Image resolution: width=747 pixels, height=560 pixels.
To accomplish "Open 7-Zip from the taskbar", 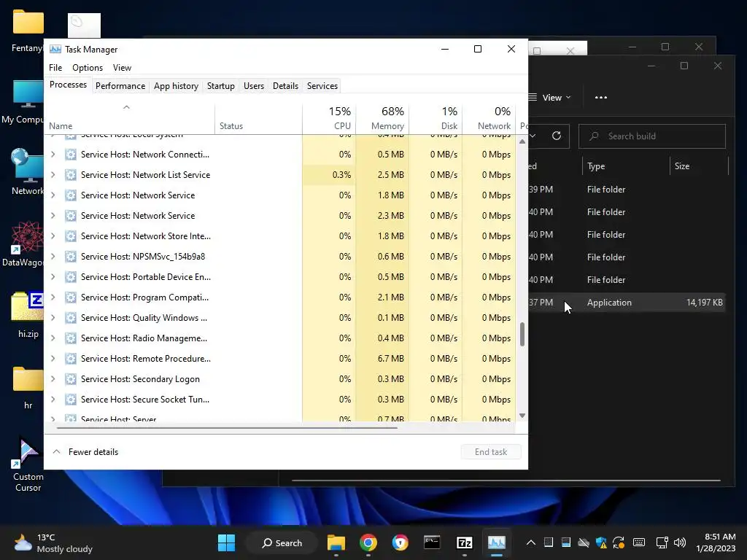I will (x=464, y=542).
